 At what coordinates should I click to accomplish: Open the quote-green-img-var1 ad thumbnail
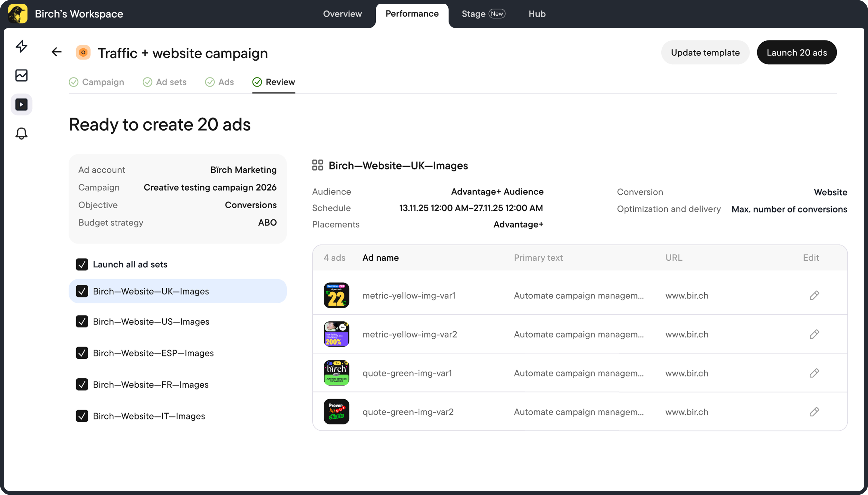336,373
